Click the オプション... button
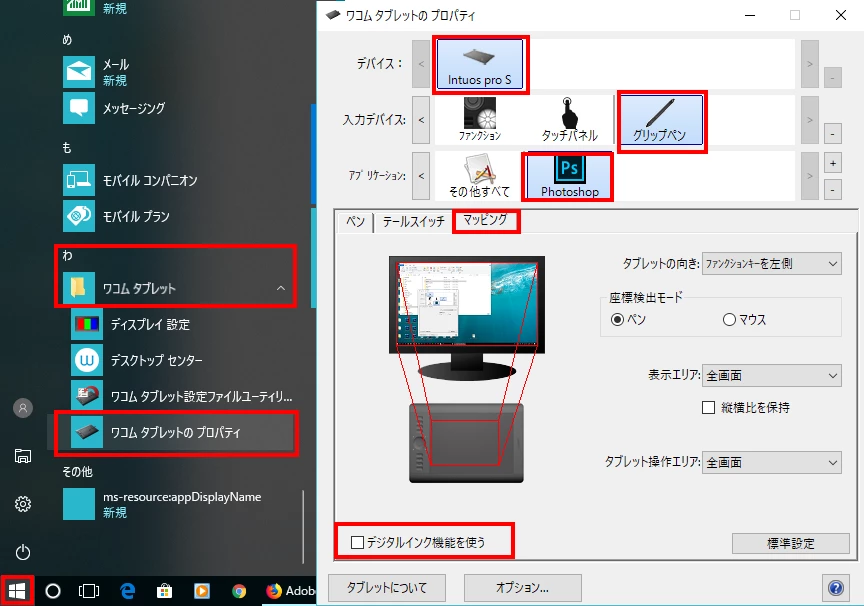 click(522, 588)
